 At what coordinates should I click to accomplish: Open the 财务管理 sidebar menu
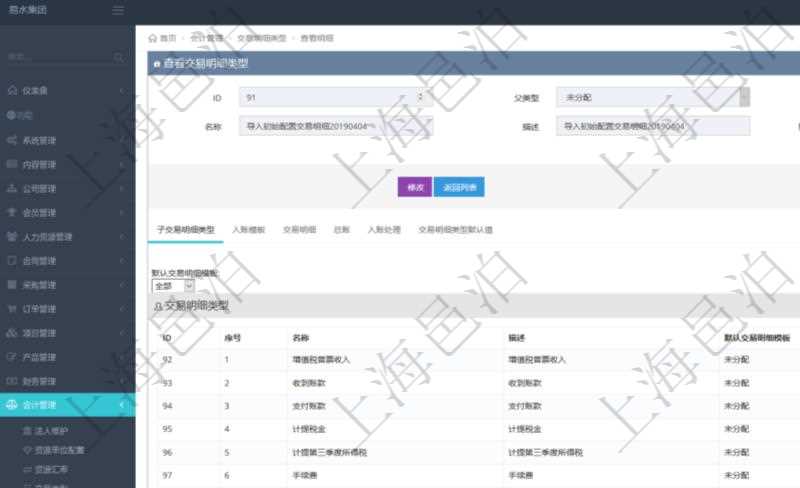click(x=67, y=381)
